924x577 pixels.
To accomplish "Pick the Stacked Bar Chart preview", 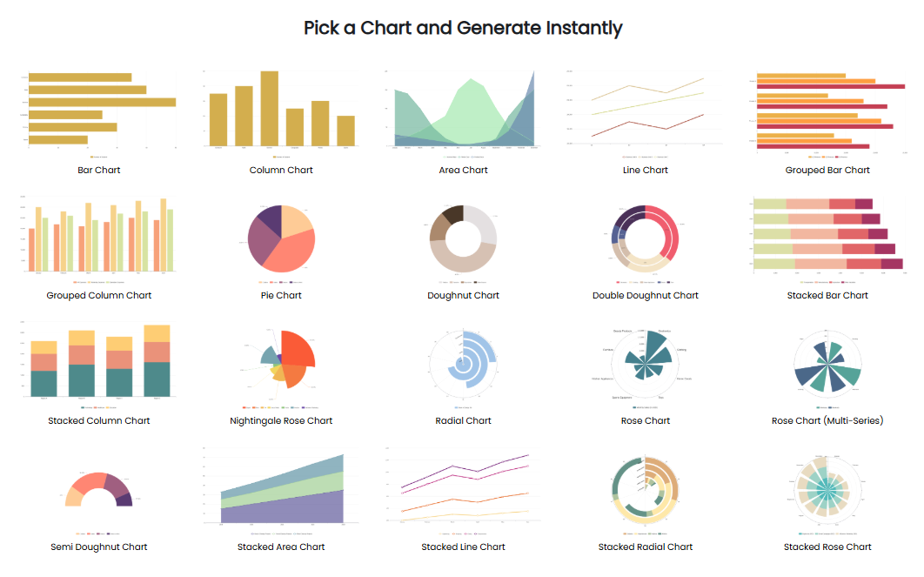I will [827, 235].
